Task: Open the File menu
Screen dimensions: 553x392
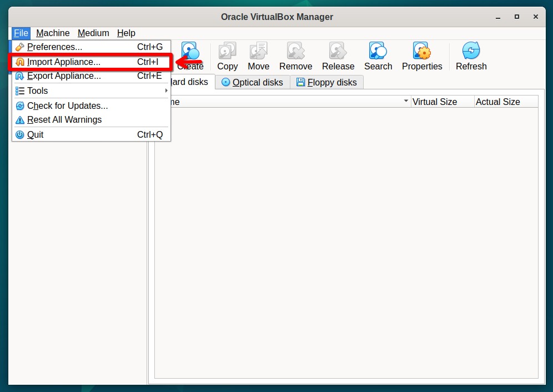Action: click(x=21, y=33)
